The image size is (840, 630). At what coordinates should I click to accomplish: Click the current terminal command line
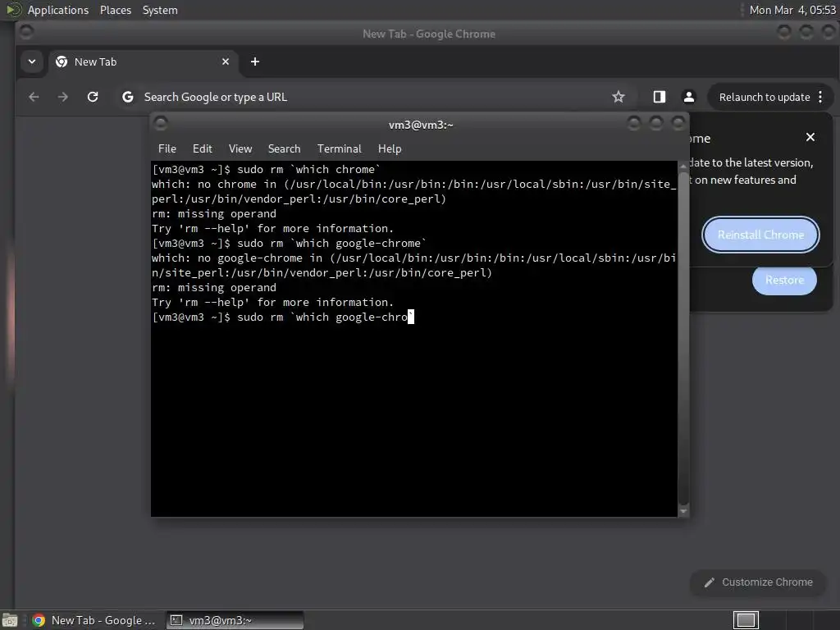pyautogui.click(x=283, y=317)
